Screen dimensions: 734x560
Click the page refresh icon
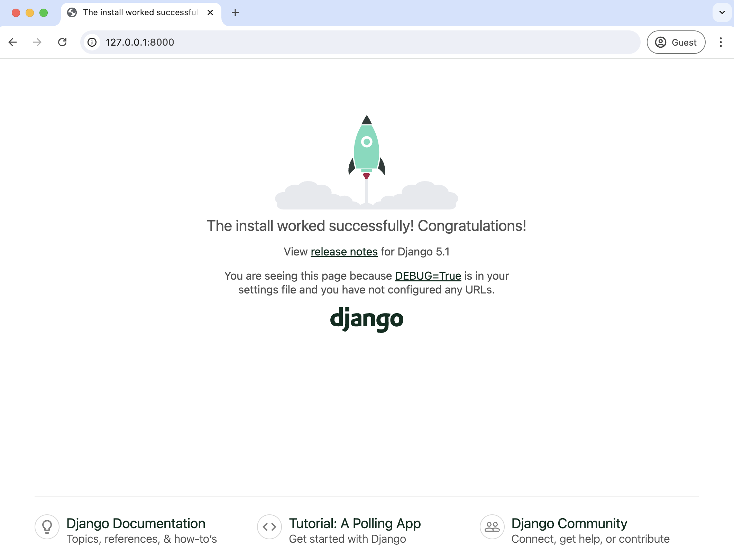pyautogui.click(x=62, y=43)
